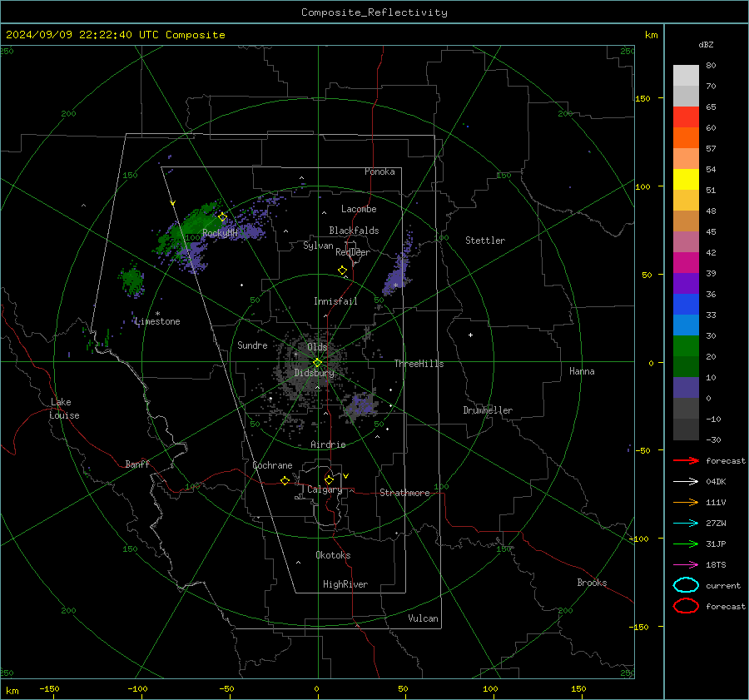
Task: Click the dBZ legend heading
Action: point(706,44)
